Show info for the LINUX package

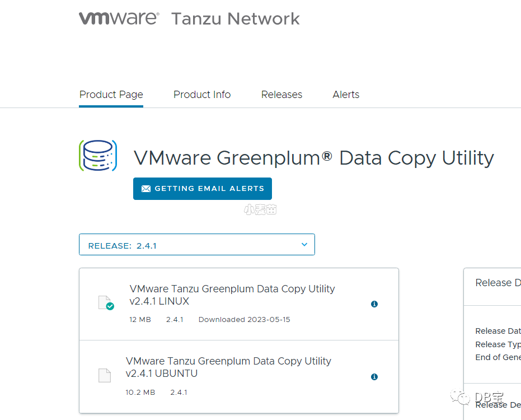coord(374,304)
